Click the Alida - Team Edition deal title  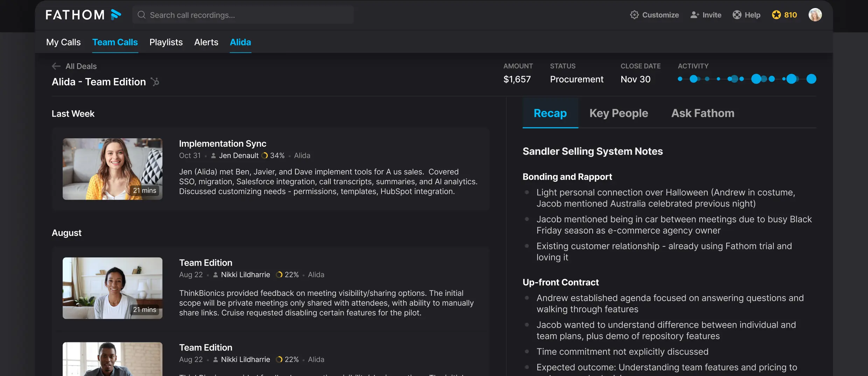[x=99, y=82]
